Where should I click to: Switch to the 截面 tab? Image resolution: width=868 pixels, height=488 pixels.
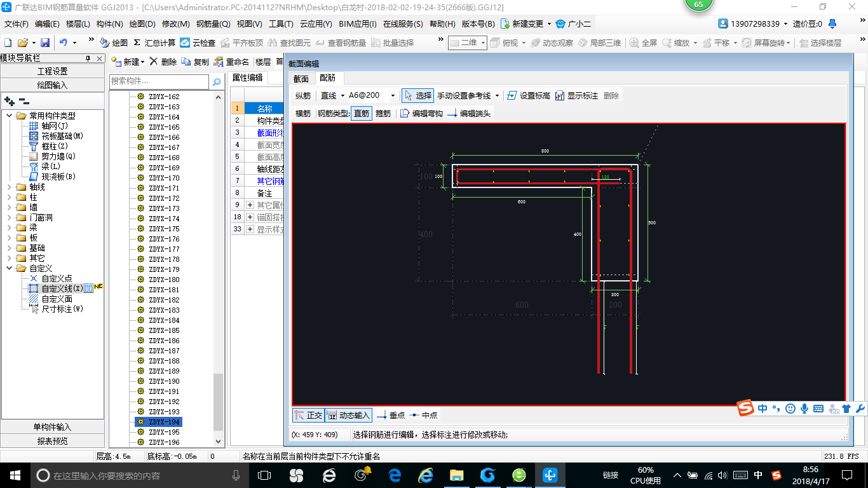point(301,78)
